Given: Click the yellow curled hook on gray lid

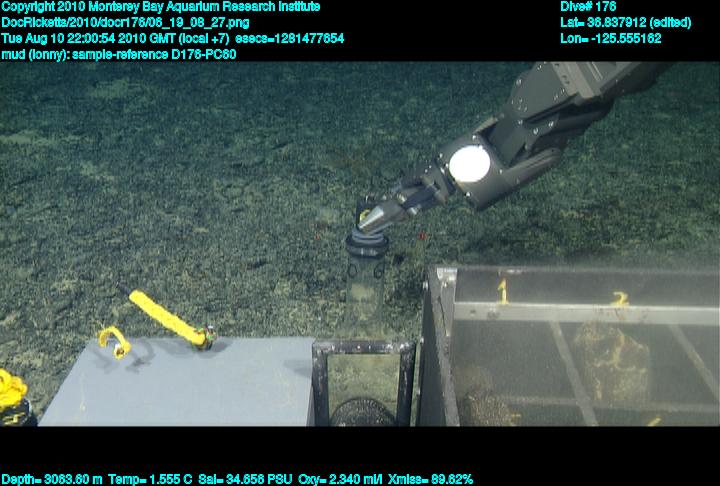Looking at the screenshot, I should click(112, 341).
